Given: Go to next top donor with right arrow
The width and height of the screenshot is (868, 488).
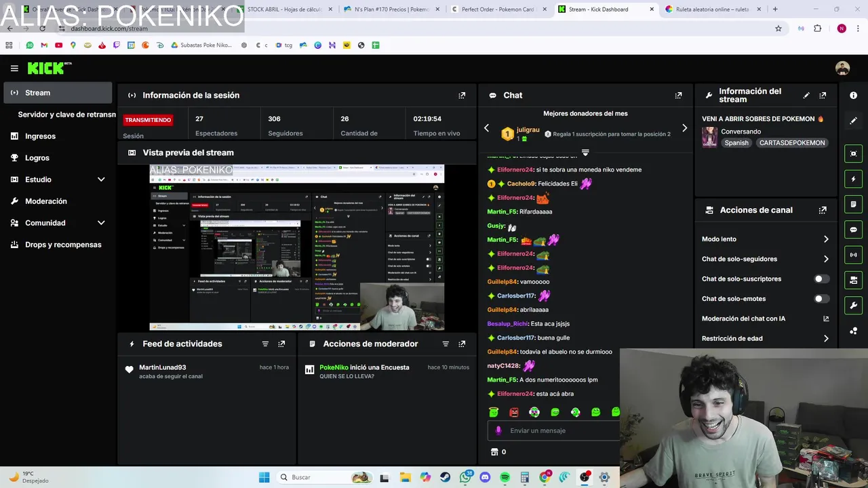Looking at the screenshot, I should [x=684, y=128].
